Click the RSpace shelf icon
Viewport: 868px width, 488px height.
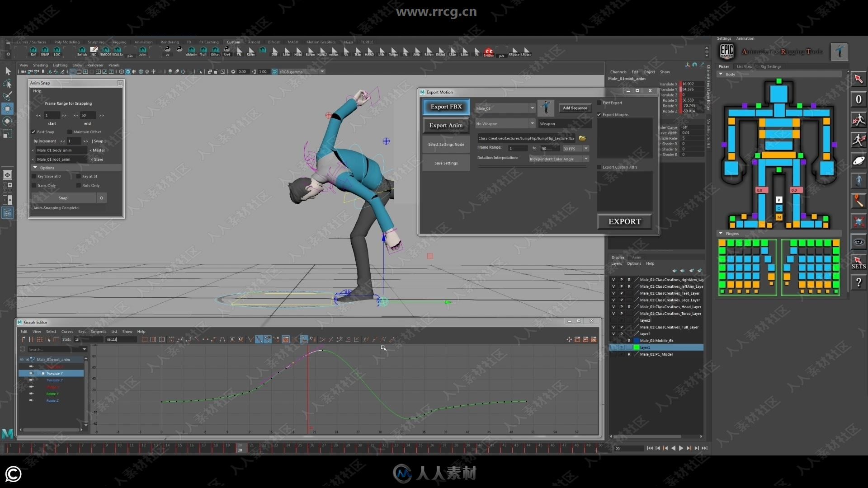click(514, 51)
